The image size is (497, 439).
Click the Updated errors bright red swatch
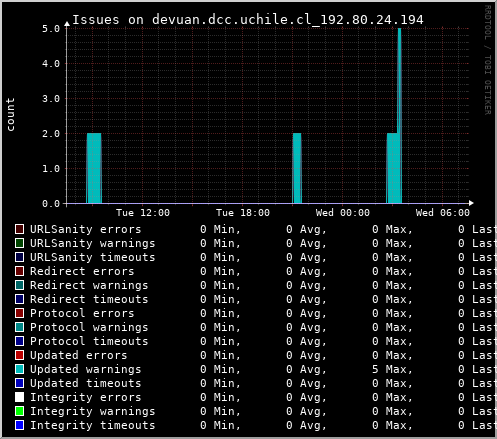[19, 355]
